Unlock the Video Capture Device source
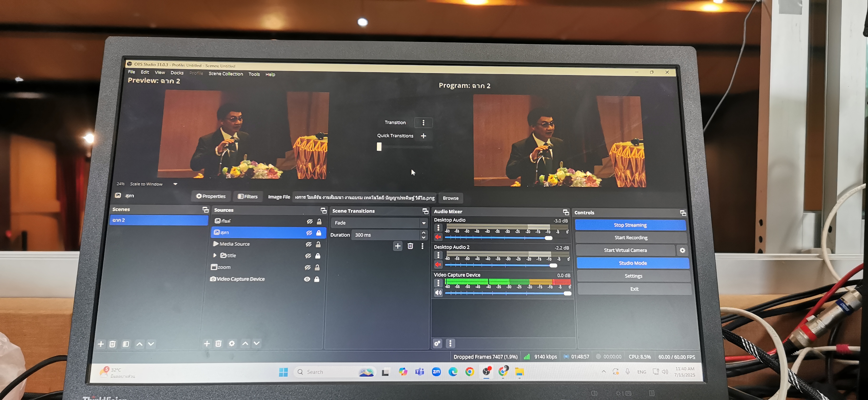868x400 pixels. click(x=317, y=280)
